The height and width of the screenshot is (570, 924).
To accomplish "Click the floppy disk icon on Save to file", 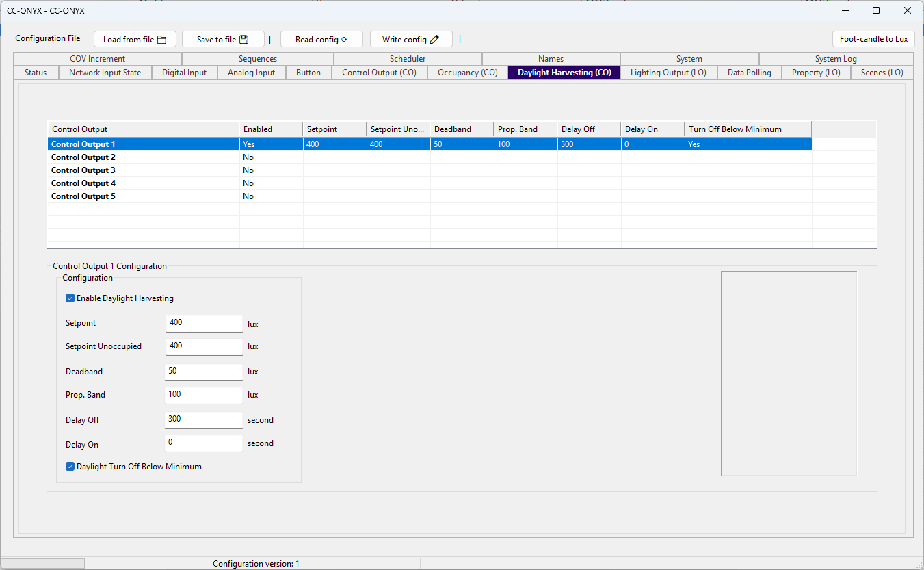I will (243, 40).
